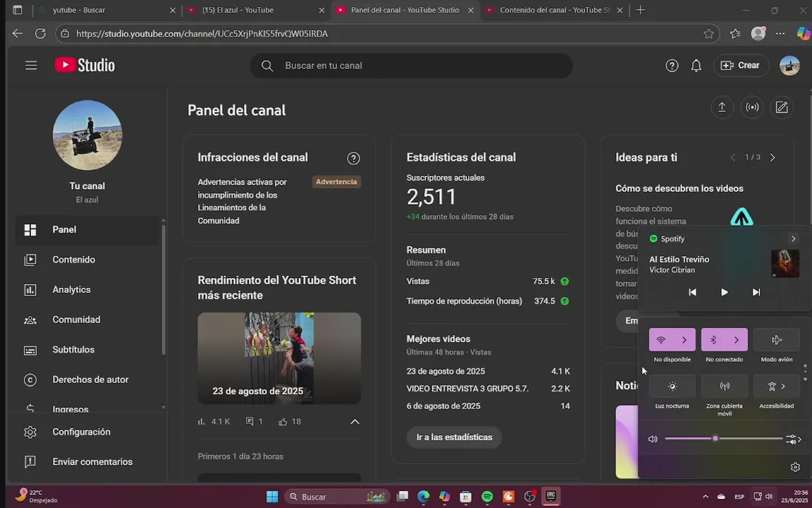Screen dimensions: 812x508
Task: Open the browser settings three-dot menu
Action: [780, 34]
